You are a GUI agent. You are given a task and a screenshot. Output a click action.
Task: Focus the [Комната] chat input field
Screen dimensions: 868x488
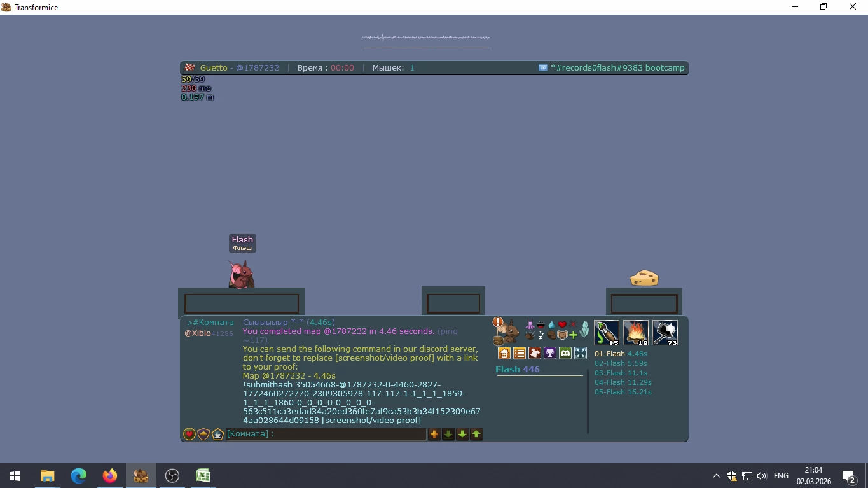[326, 434]
